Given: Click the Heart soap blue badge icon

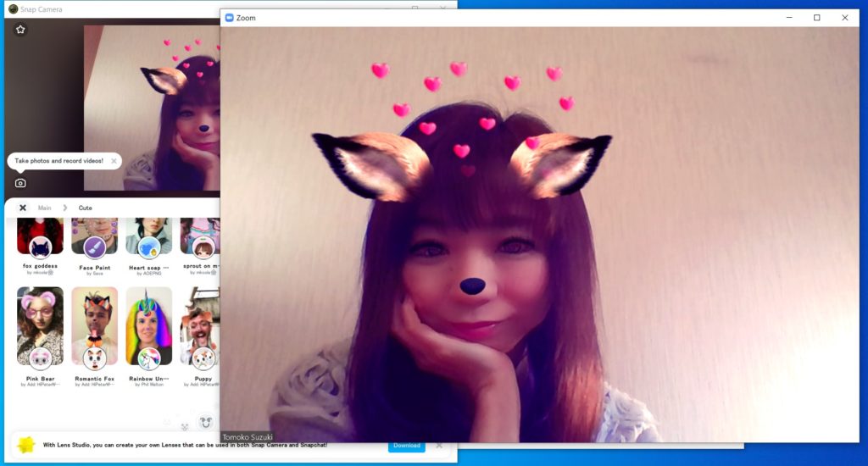Looking at the screenshot, I should coord(149,248).
